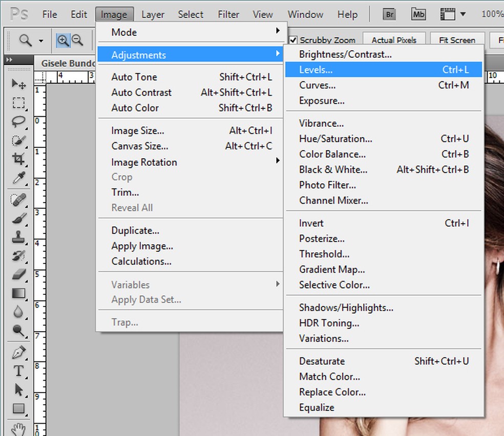Open the Hue/Saturation adjustment
504x436 pixels.
click(x=335, y=139)
